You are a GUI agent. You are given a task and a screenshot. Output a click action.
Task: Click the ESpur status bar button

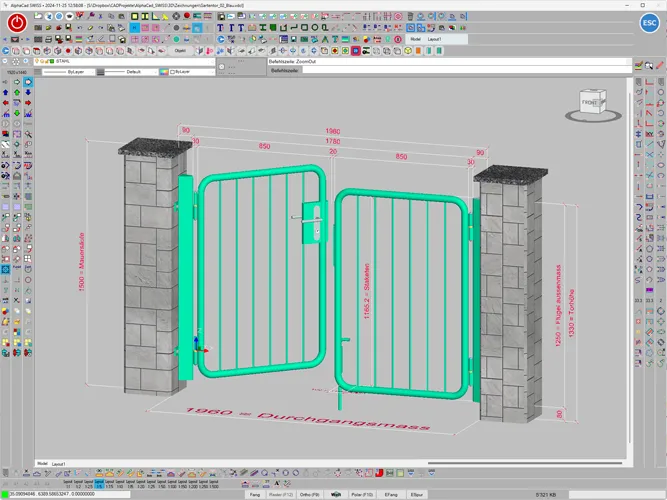pos(417,494)
